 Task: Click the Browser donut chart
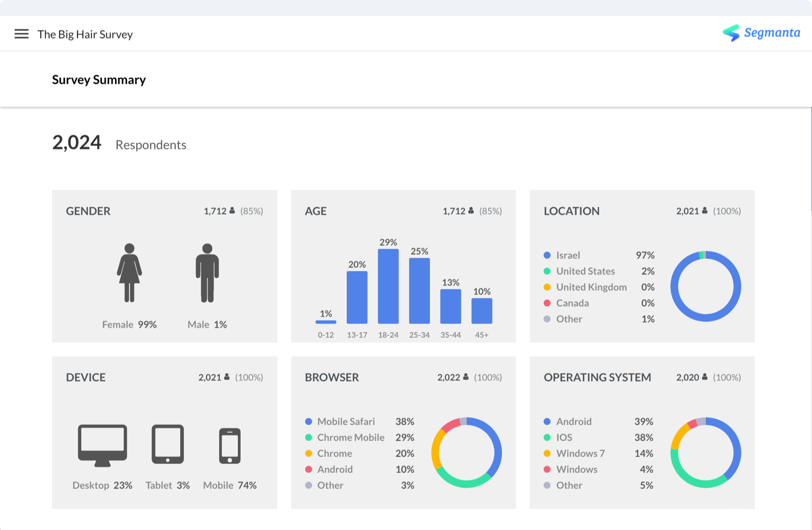[x=466, y=452]
